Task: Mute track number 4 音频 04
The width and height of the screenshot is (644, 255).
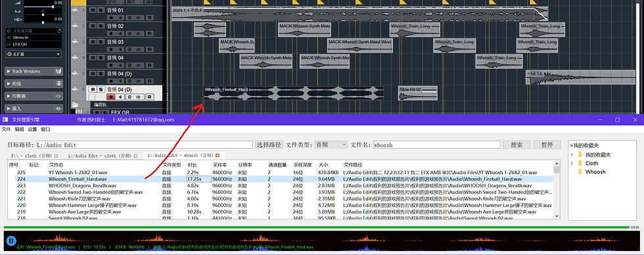Action: (x=93, y=58)
